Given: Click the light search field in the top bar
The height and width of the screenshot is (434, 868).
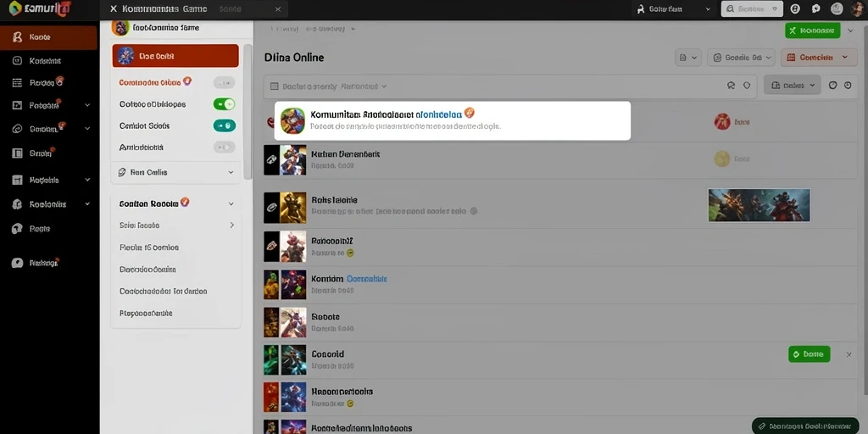Looking at the screenshot, I should coord(752,8).
